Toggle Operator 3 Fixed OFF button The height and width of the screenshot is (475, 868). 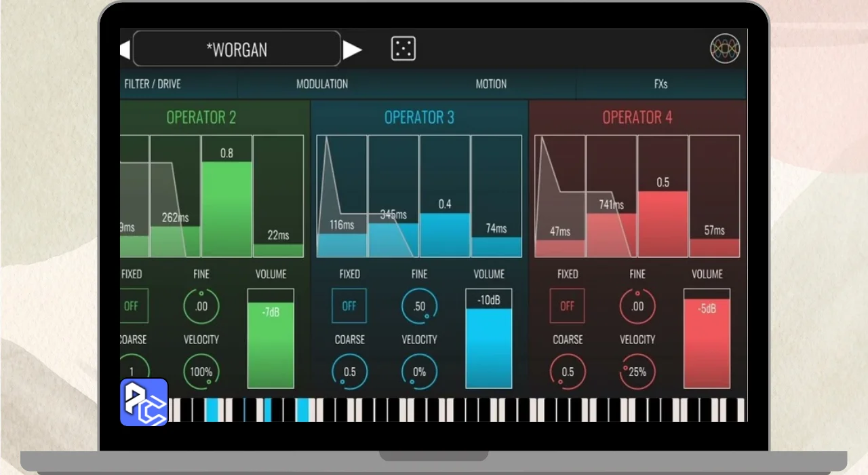(x=349, y=306)
